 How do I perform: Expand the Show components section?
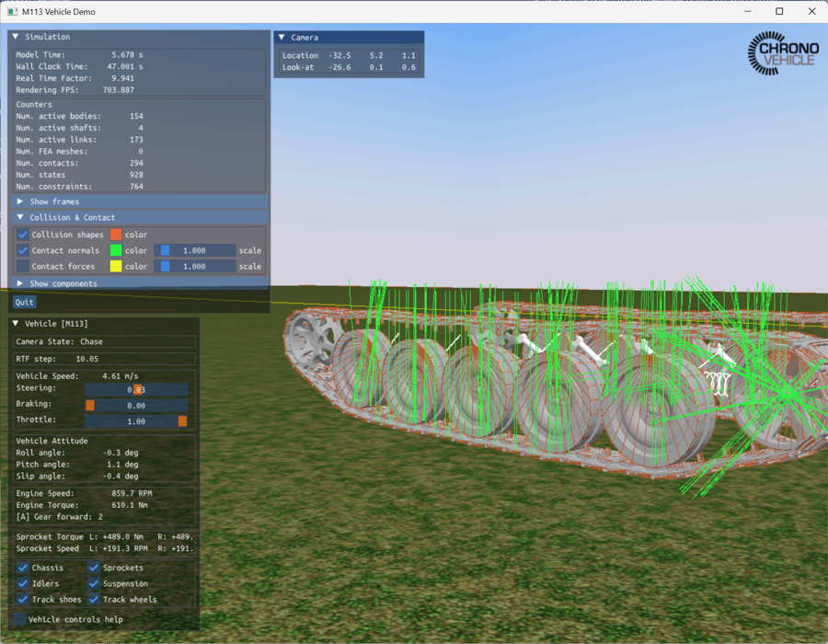[x=20, y=283]
